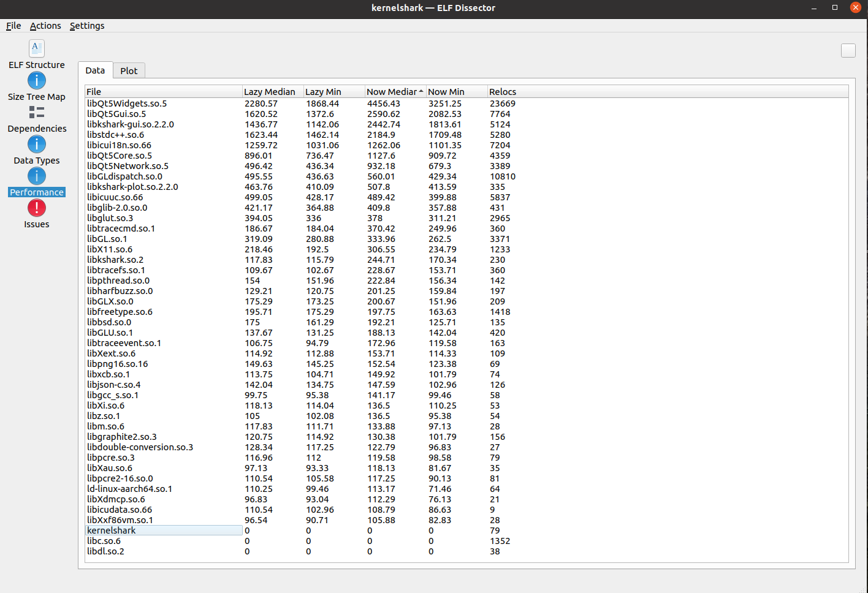Viewport: 868px width, 593px height.
Task: Select the libdl.so.2 row
Action: (x=466, y=551)
